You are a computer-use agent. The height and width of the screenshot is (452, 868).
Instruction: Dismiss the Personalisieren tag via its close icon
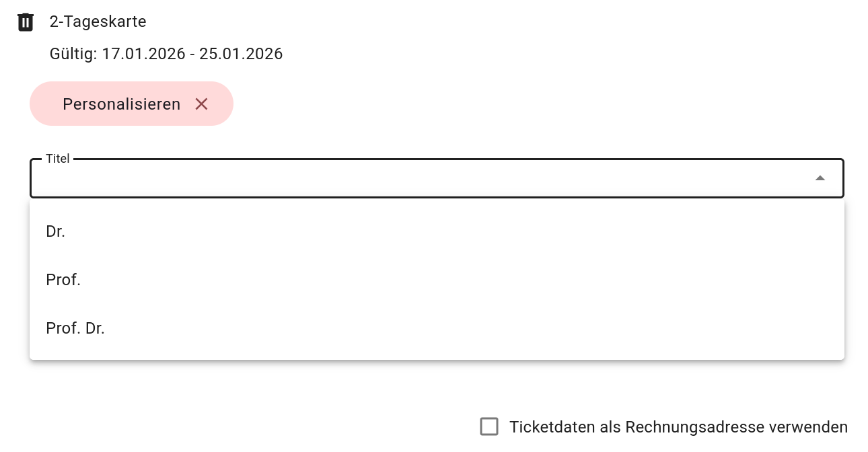click(201, 104)
